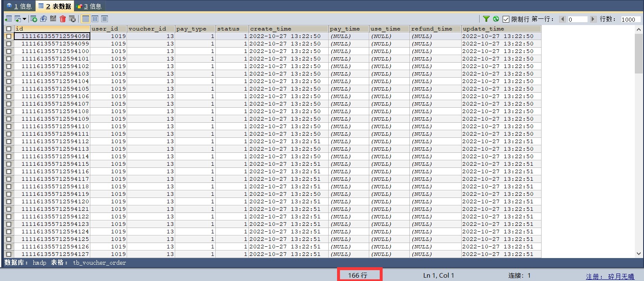The height and width of the screenshot is (281, 644).
Task: Switch to grid view mode
Action: [x=85, y=19]
